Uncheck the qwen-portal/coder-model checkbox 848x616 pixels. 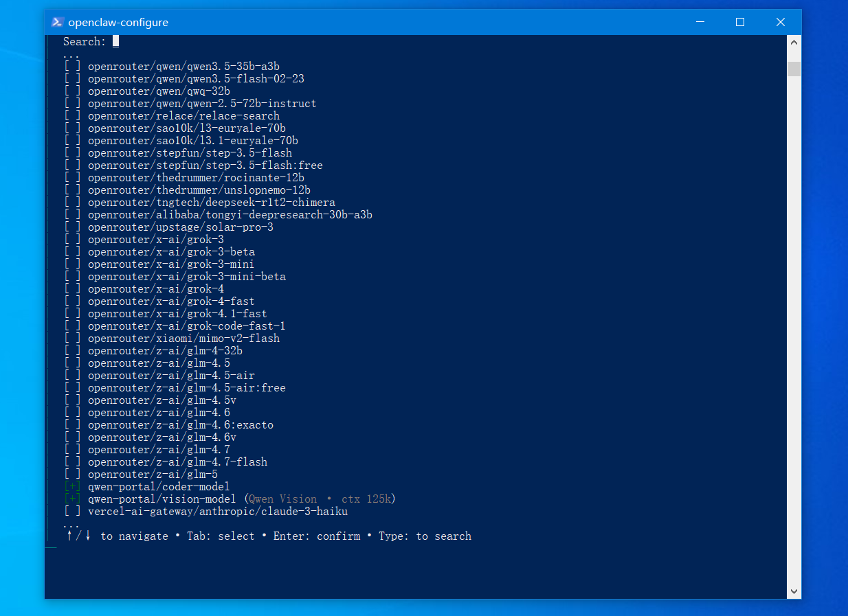(x=72, y=487)
